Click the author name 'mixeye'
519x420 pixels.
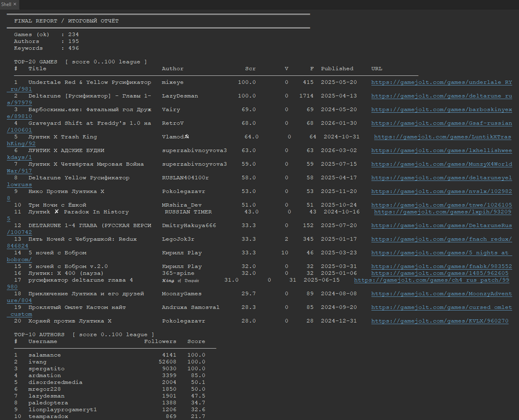pyautogui.click(x=172, y=82)
